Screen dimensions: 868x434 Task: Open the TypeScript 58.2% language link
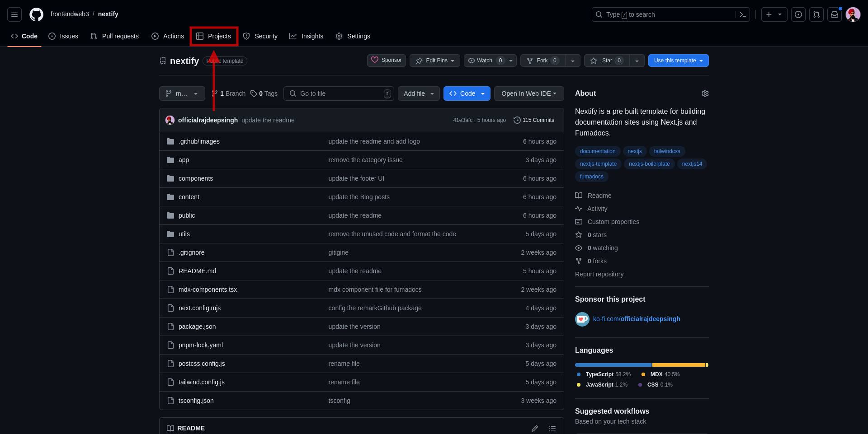(x=604, y=374)
